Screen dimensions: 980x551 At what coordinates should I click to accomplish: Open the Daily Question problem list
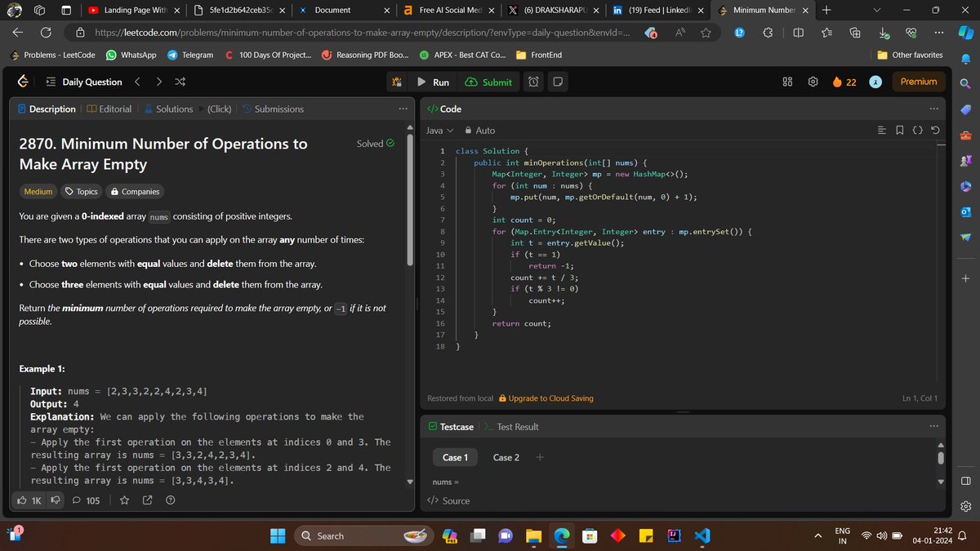click(x=83, y=82)
